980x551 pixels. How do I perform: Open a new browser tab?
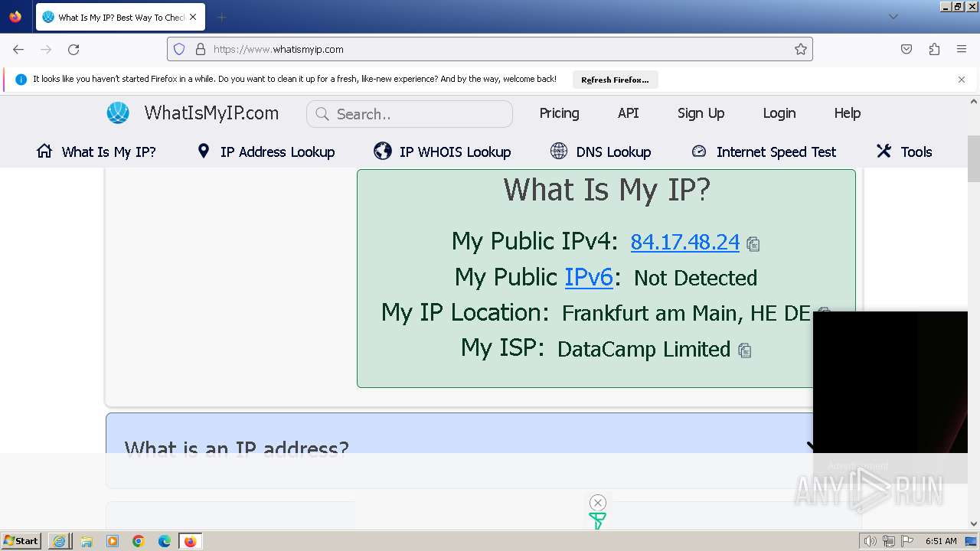coord(221,17)
